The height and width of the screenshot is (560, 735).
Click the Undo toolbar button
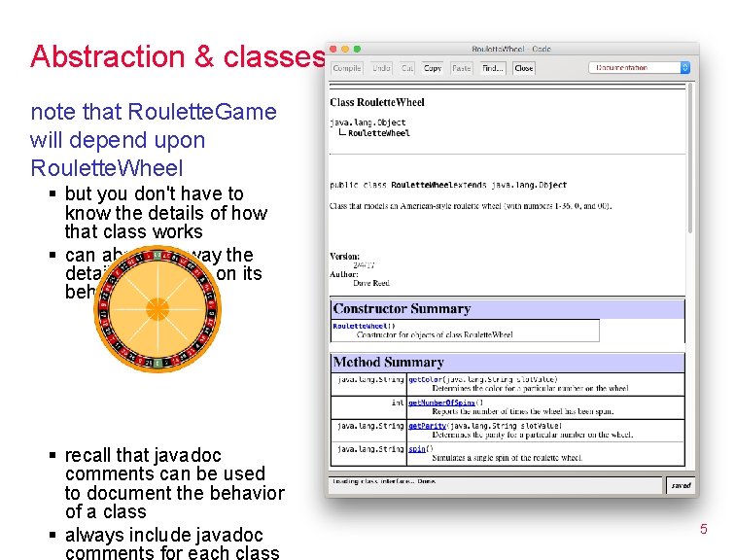381,68
